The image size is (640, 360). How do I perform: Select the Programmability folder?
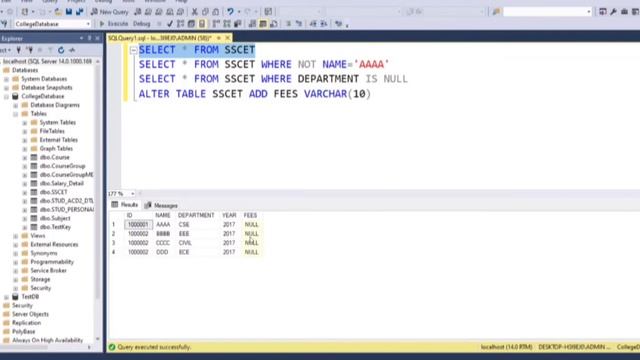click(52, 262)
